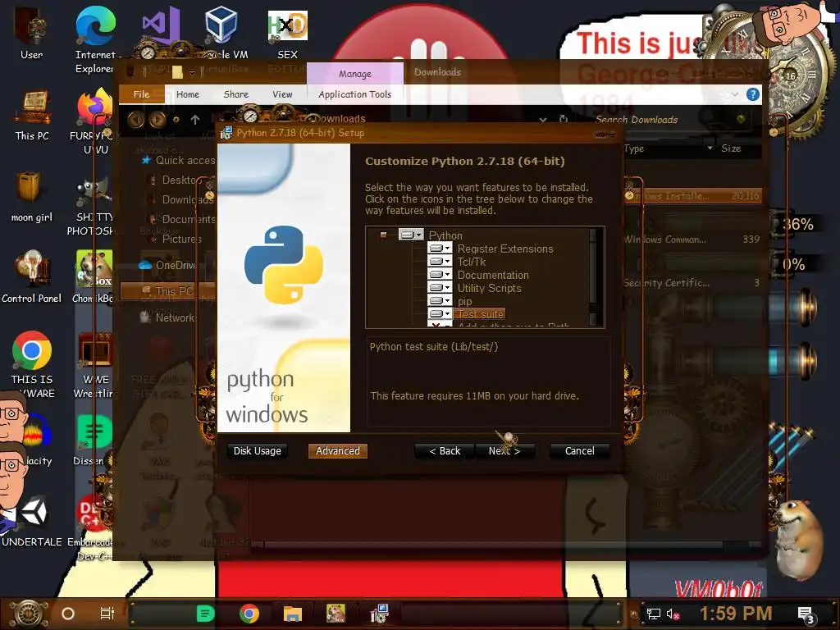This screenshot has width=840, height=630.
Task: Open Firefox desktop icon
Action: coord(95,121)
